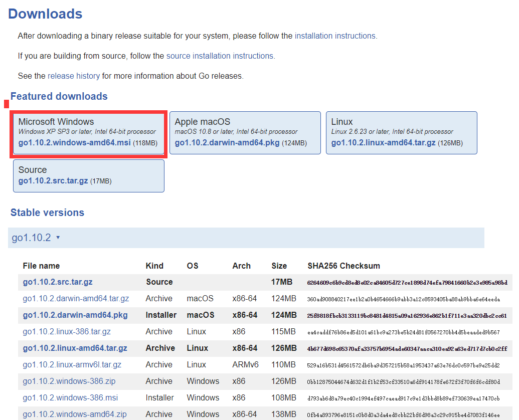Select the checksum of go1.10.2.windows-386.zip
This screenshot has height=420, width=519.
pos(404,382)
